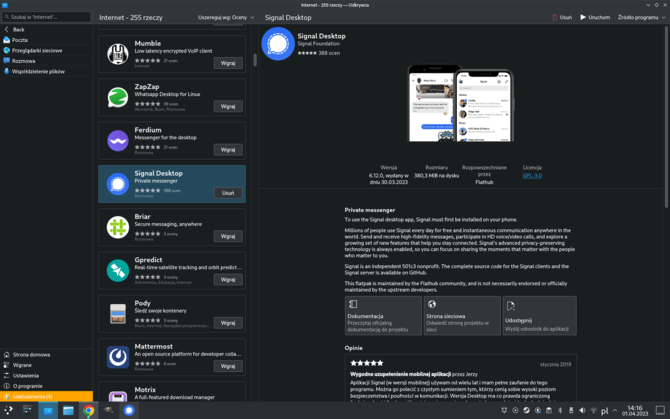Install ZapZap with Wgraj button
670x419 pixels.
click(x=228, y=106)
